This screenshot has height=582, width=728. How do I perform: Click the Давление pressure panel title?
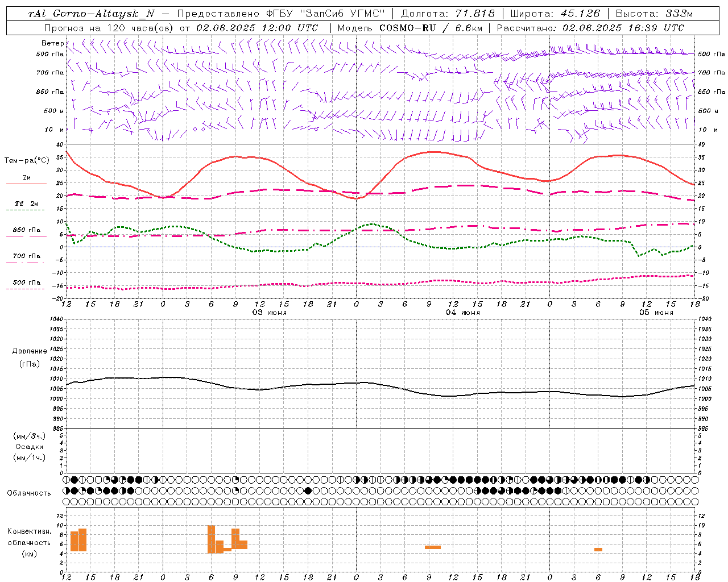(x=30, y=351)
